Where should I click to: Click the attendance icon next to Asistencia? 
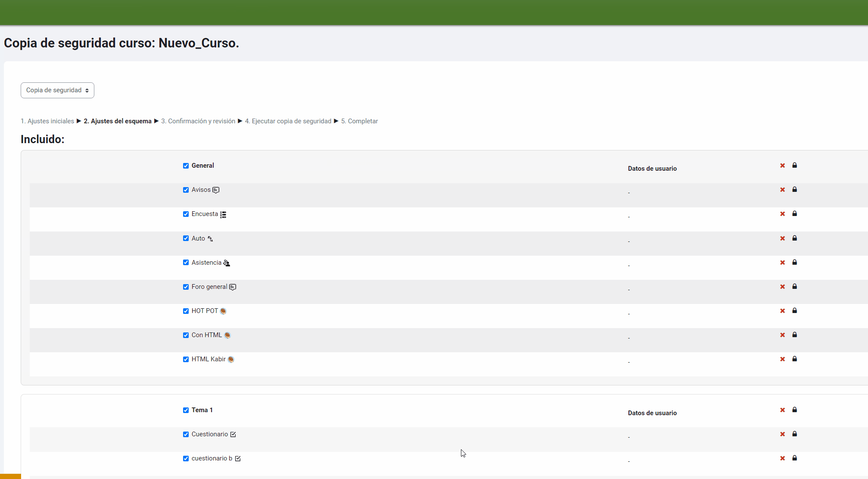click(227, 263)
